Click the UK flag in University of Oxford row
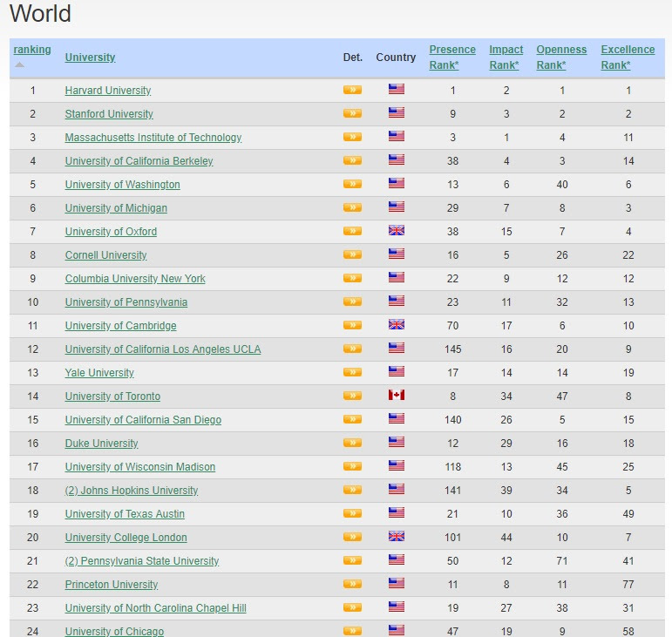 [x=397, y=230]
